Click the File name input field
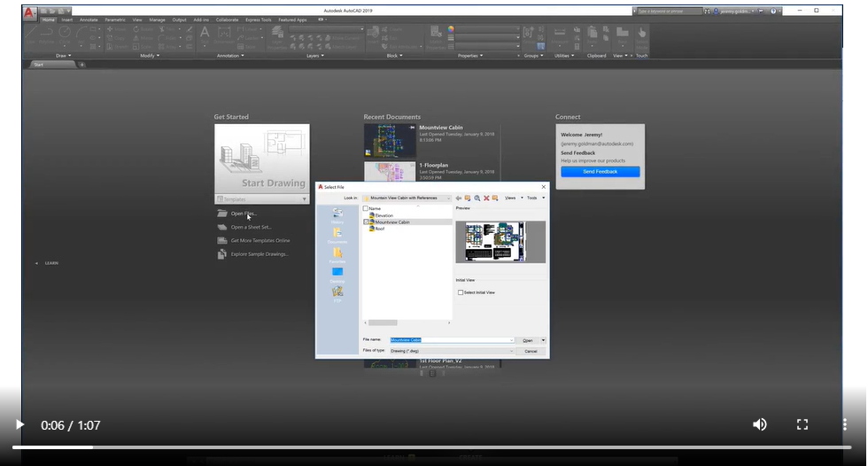 coord(450,340)
